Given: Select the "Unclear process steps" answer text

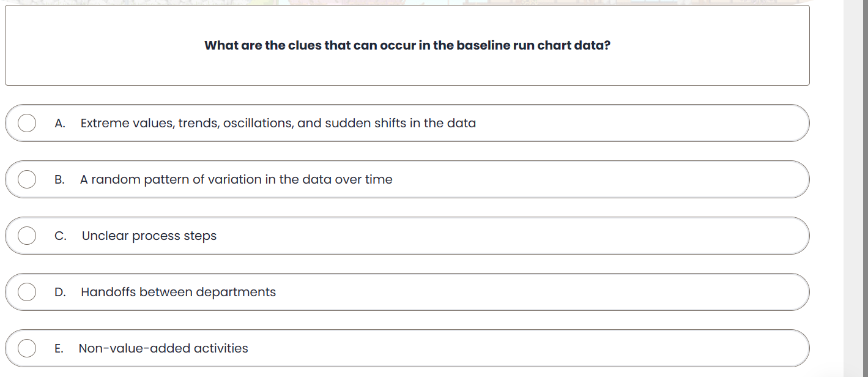Looking at the screenshot, I should [x=149, y=236].
